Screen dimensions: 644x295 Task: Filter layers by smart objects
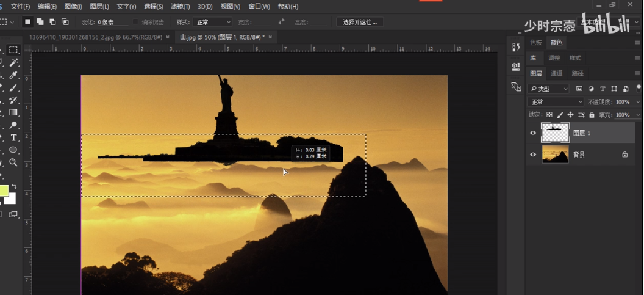point(626,89)
